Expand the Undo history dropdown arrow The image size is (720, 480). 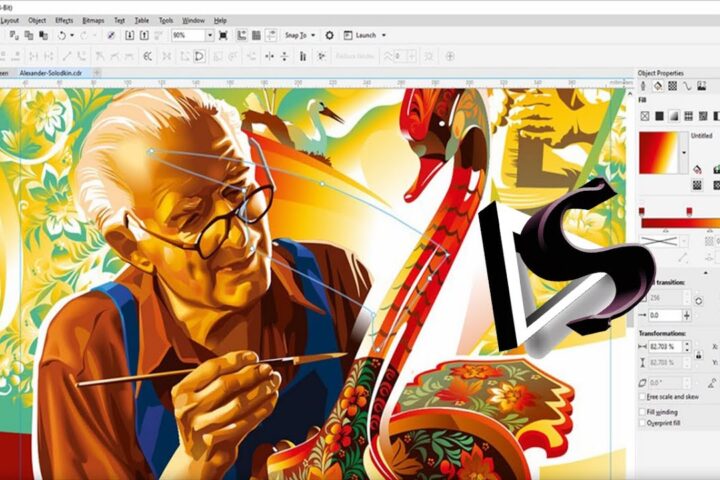coord(72,35)
